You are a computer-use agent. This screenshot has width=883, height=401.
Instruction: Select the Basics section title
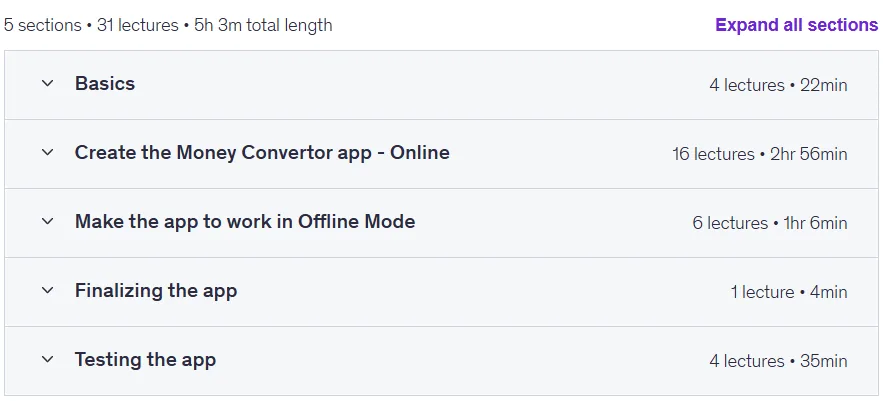click(105, 83)
